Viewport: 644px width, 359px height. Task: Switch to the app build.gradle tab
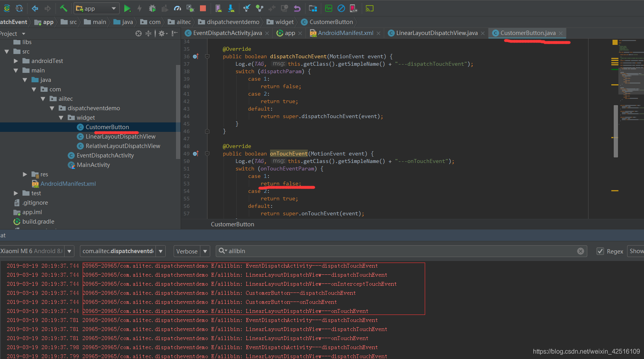[289, 33]
